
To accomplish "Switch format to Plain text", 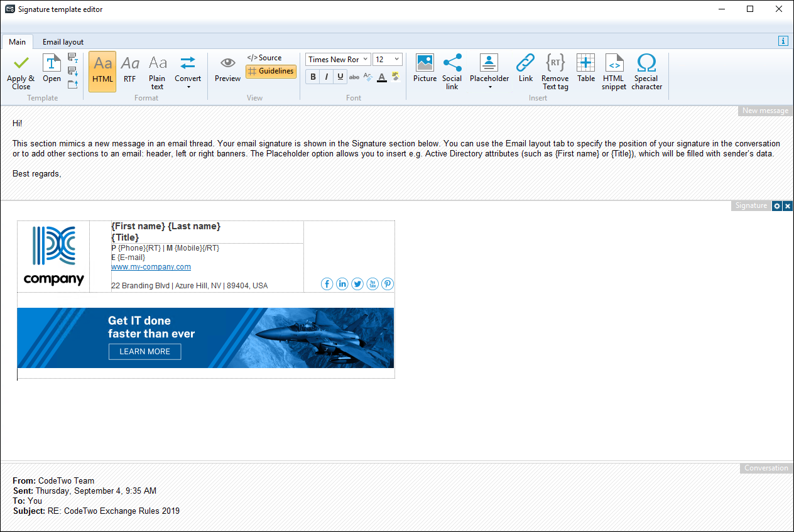I will coord(157,72).
